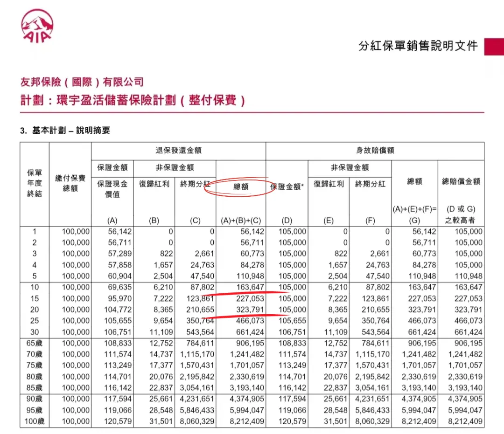Click guaranteed cash value 56,711 in year 2 column A
This screenshot has width=504, height=434.
[119, 243]
